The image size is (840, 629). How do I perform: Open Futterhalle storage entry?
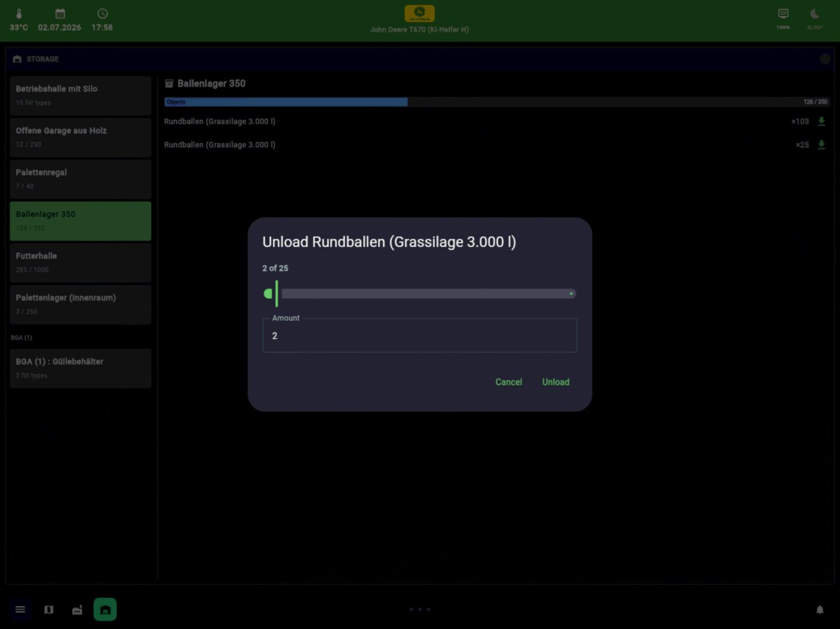(x=80, y=263)
